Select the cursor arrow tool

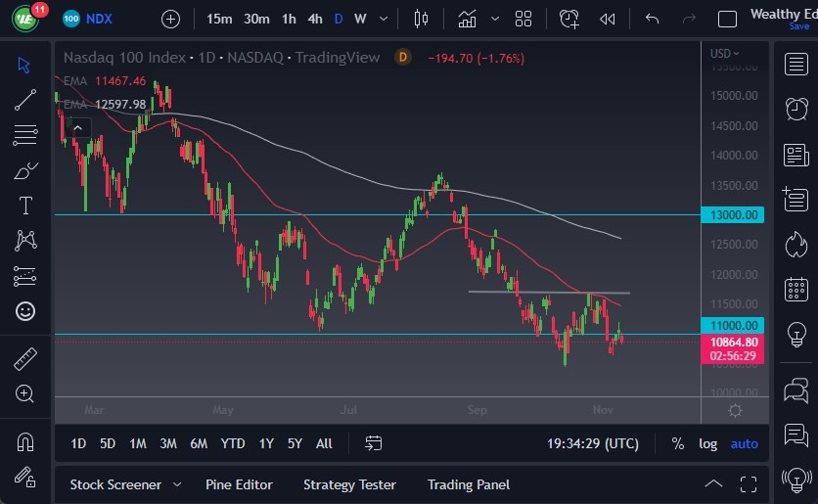(24, 66)
